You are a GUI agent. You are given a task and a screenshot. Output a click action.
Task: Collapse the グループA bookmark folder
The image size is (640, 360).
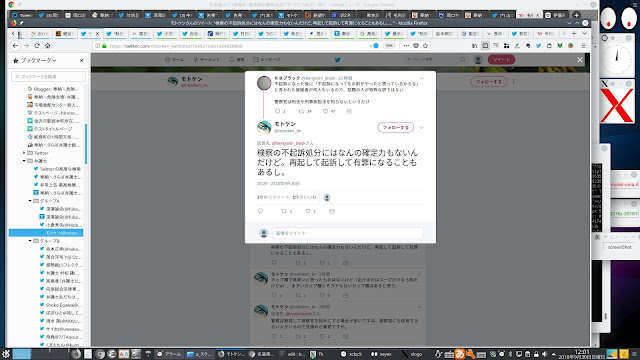[30, 201]
